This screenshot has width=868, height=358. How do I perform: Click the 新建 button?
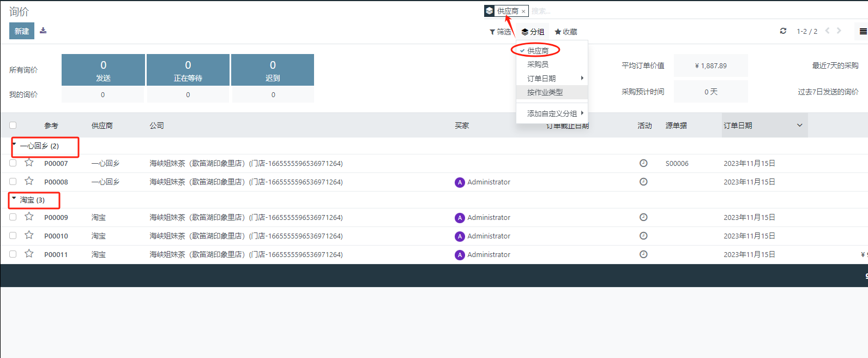[x=22, y=31]
